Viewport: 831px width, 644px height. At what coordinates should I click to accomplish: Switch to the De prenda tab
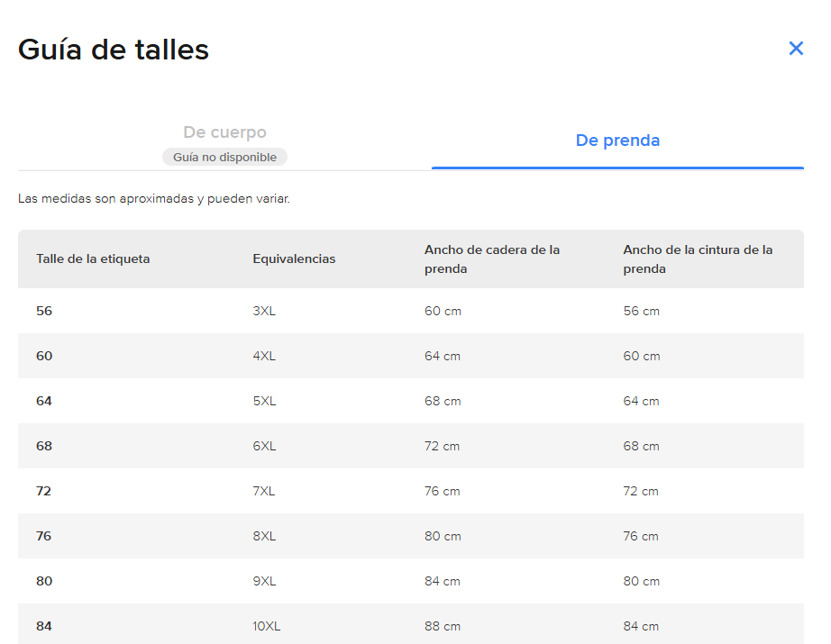[x=617, y=141]
